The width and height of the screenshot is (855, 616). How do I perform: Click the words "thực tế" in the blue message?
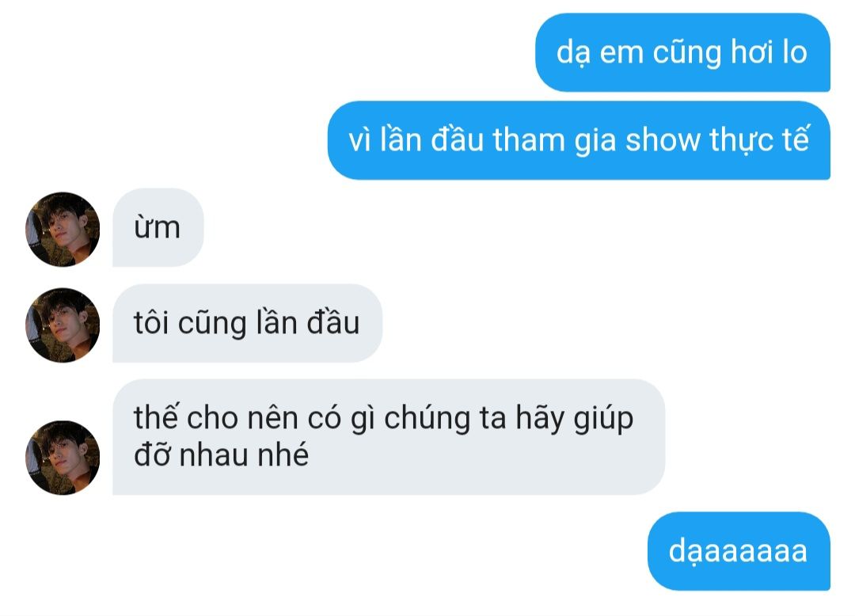point(759,141)
